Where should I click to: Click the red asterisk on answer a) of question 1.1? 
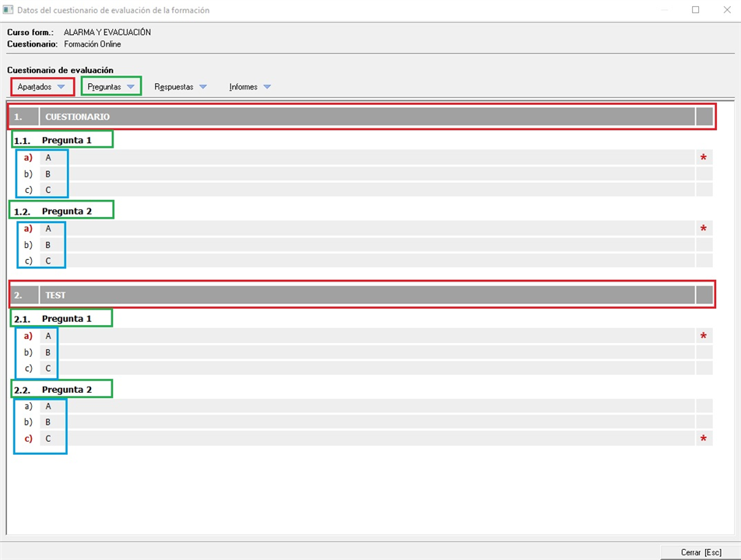pos(704,158)
